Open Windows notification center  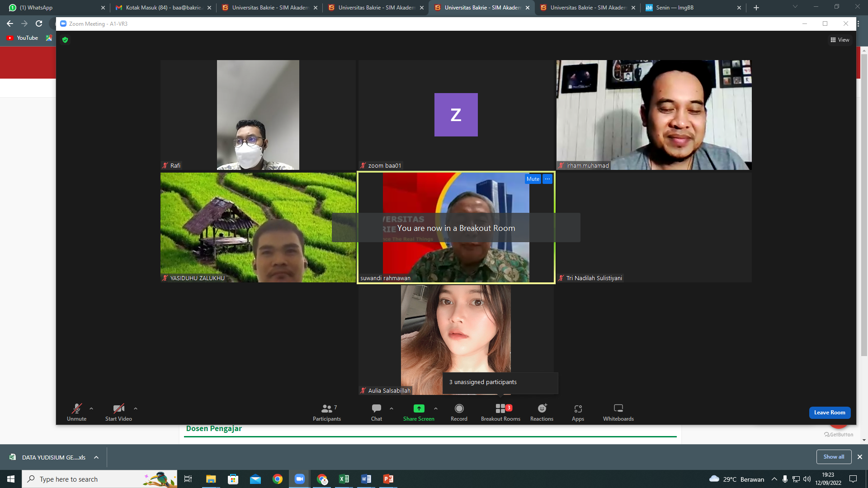tap(853, 479)
